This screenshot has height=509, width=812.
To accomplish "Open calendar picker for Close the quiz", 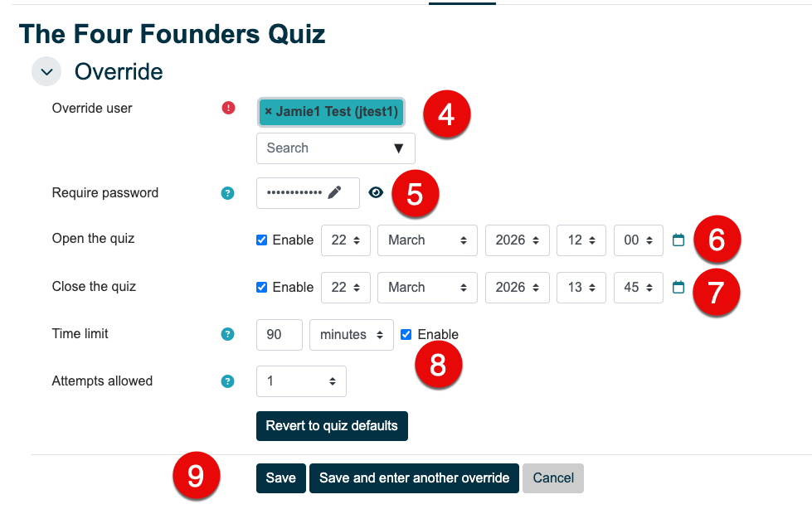I will click(678, 287).
